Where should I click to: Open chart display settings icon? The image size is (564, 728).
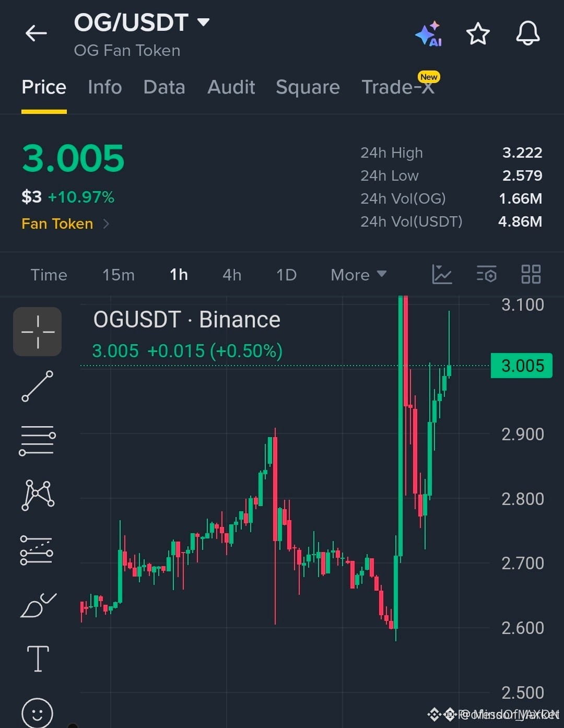point(486,274)
